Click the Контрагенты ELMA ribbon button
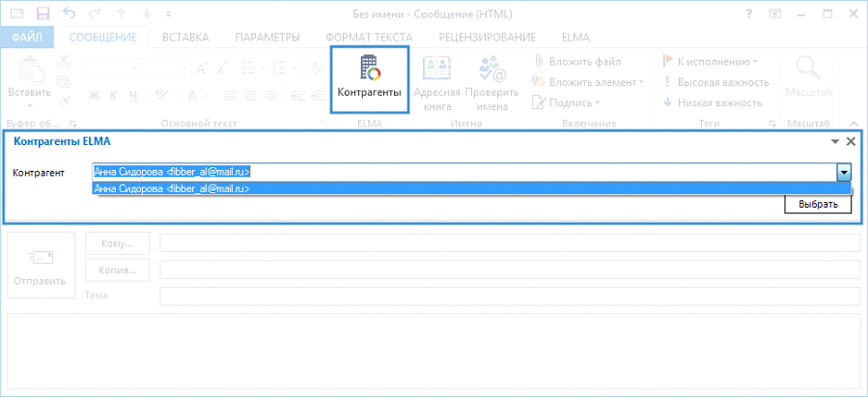This screenshot has height=398, width=868. tap(369, 78)
